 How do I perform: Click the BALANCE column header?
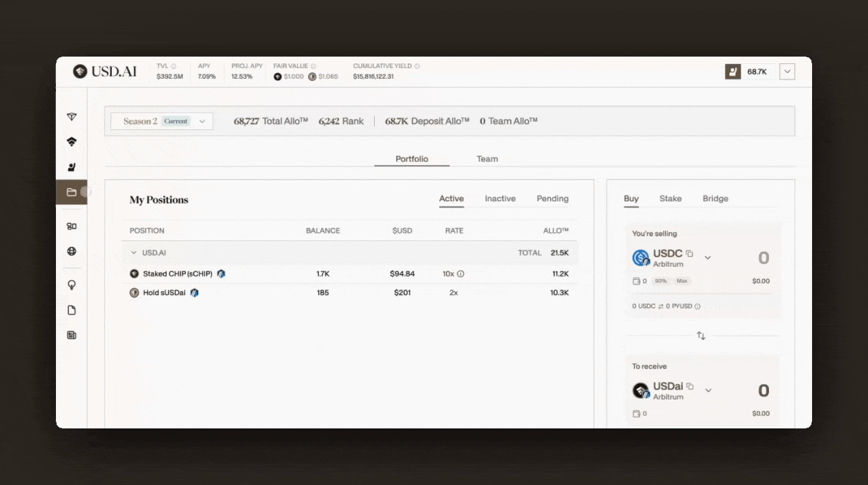tap(323, 231)
